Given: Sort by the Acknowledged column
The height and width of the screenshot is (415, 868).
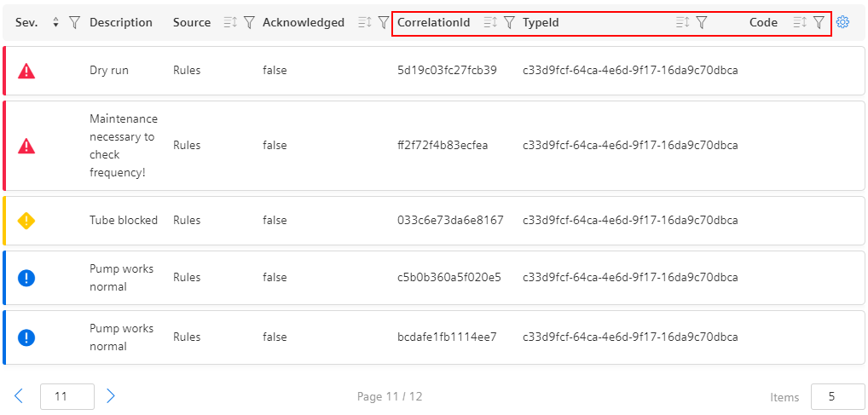Looking at the screenshot, I should click(364, 23).
